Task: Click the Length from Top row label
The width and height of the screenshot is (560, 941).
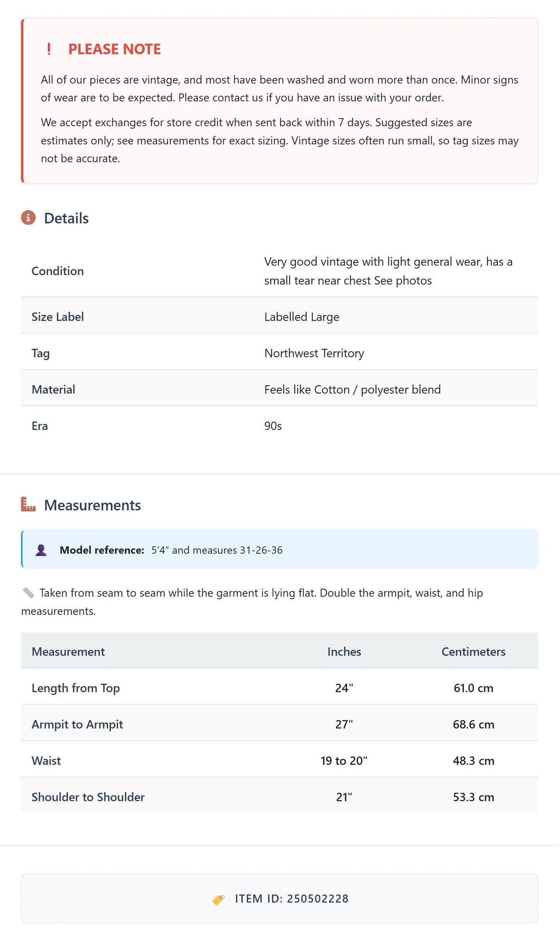Action: click(x=76, y=688)
